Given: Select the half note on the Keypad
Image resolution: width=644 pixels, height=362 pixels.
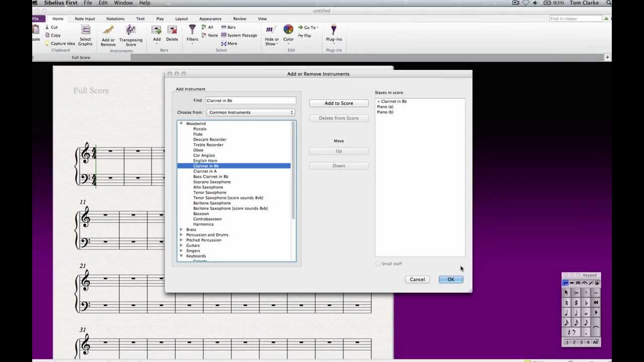Looking at the screenshot, I should [x=576, y=313].
